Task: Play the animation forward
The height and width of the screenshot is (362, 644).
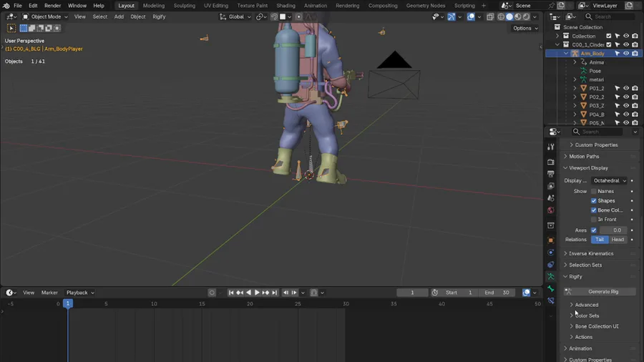Action: coord(257,293)
